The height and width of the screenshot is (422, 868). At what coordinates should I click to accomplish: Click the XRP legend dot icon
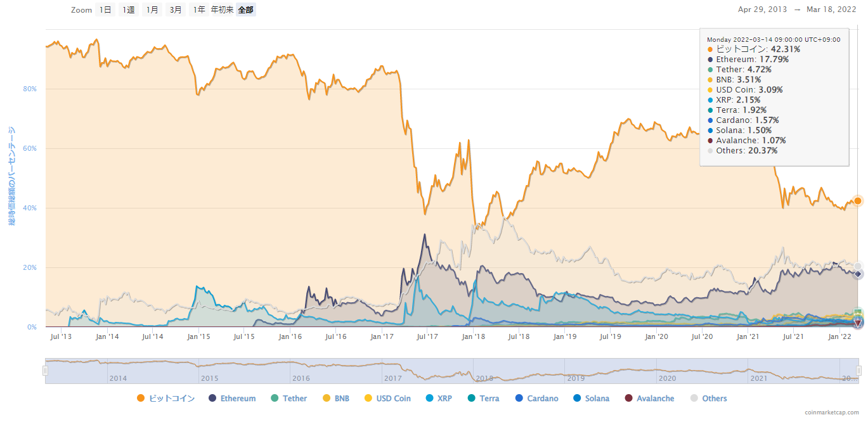click(x=429, y=398)
